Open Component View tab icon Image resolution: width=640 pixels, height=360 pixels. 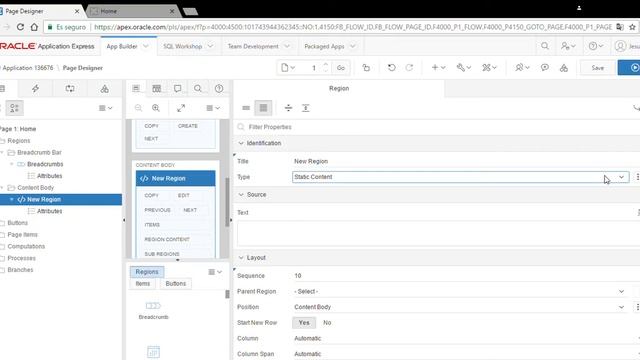coord(156,88)
